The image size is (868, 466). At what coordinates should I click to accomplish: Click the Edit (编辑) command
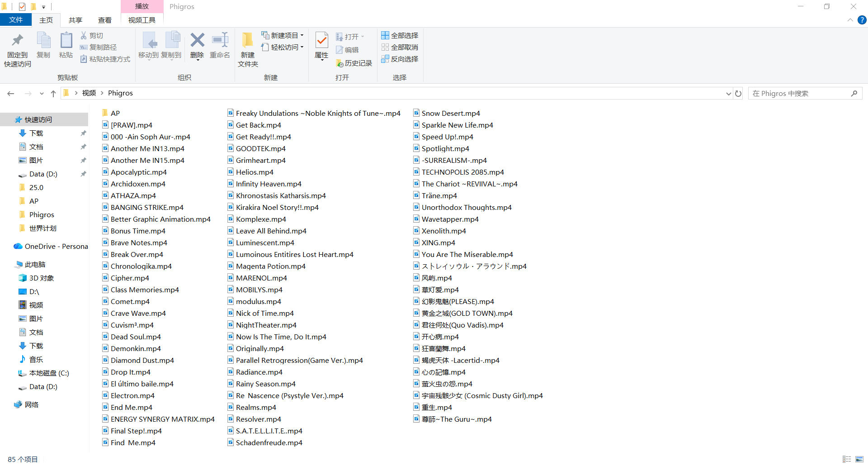(347, 50)
